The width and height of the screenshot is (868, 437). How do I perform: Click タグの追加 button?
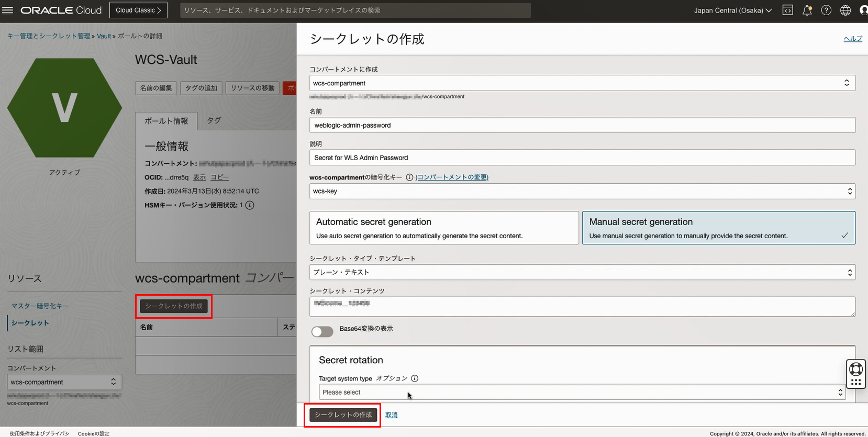click(x=202, y=88)
